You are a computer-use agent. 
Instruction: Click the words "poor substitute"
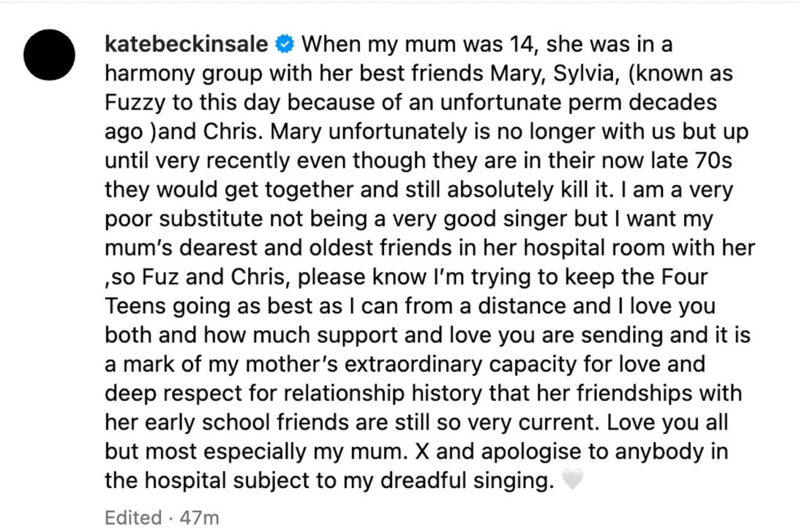[184, 219]
